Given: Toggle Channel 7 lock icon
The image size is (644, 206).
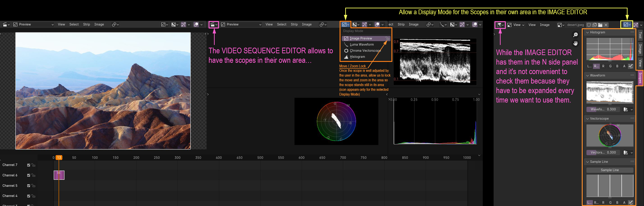Looking at the screenshot, I should click(x=33, y=165).
